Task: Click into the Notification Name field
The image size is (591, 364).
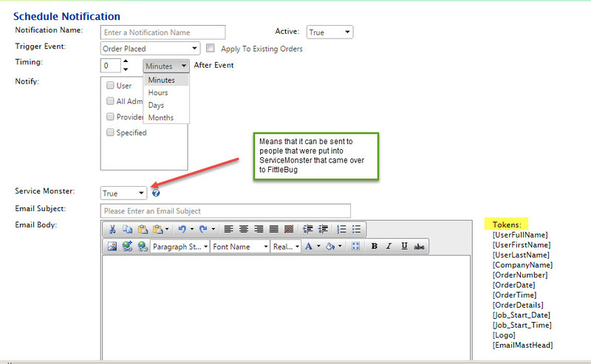Action: click(163, 32)
